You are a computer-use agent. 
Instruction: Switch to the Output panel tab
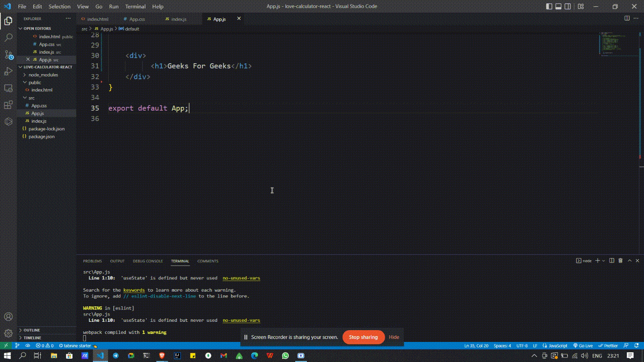[117, 261]
